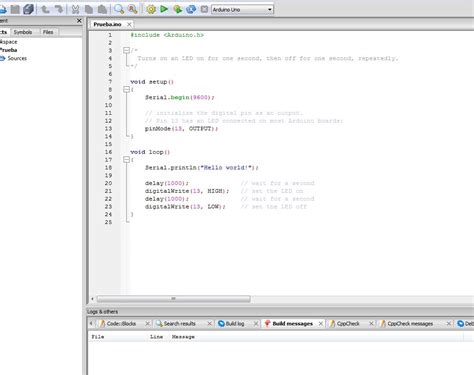Paste clipboard using the Paste icon

pyautogui.click(x=102, y=9)
